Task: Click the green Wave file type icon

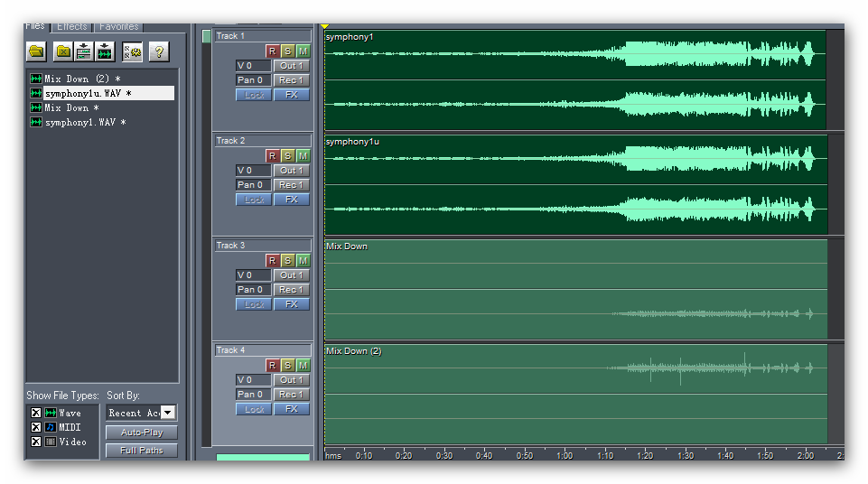Action: click(51, 413)
